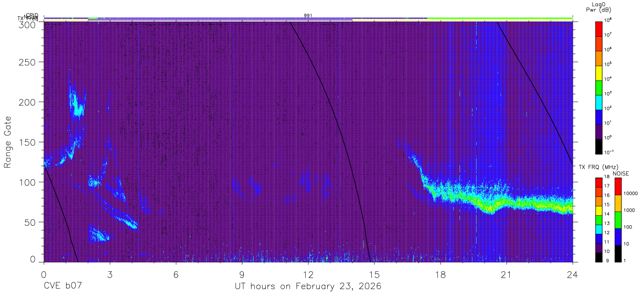This screenshot has height=297, width=644.
Task: Click the black swatch in NOISE colorbar
Action: coord(618,254)
